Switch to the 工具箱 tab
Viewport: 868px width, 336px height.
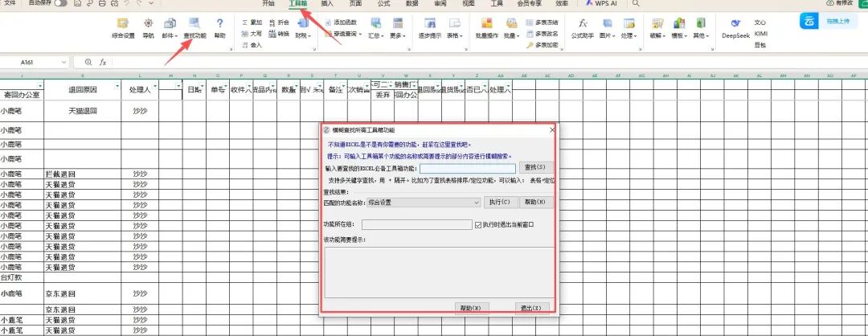click(x=298, y=3)
